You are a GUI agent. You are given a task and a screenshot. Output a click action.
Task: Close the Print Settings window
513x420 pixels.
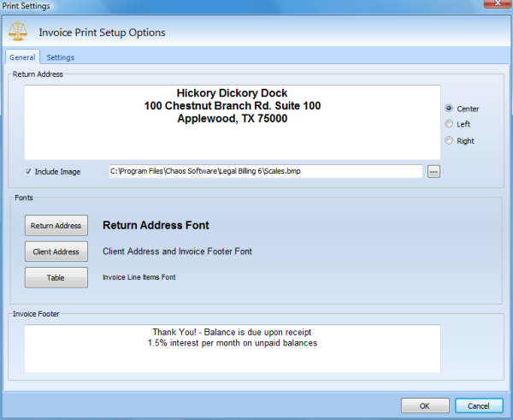493,6
